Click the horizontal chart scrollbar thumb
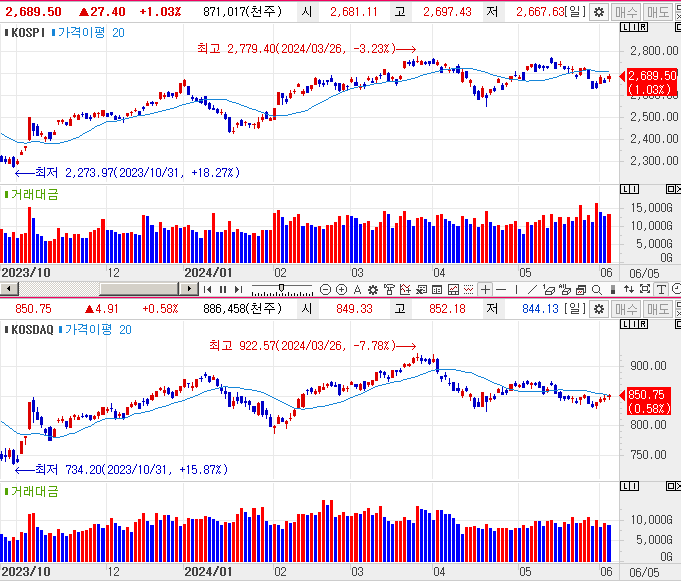The width and height of the screenshot is (681, 581). pyautogui.click(x=139, y=289)
